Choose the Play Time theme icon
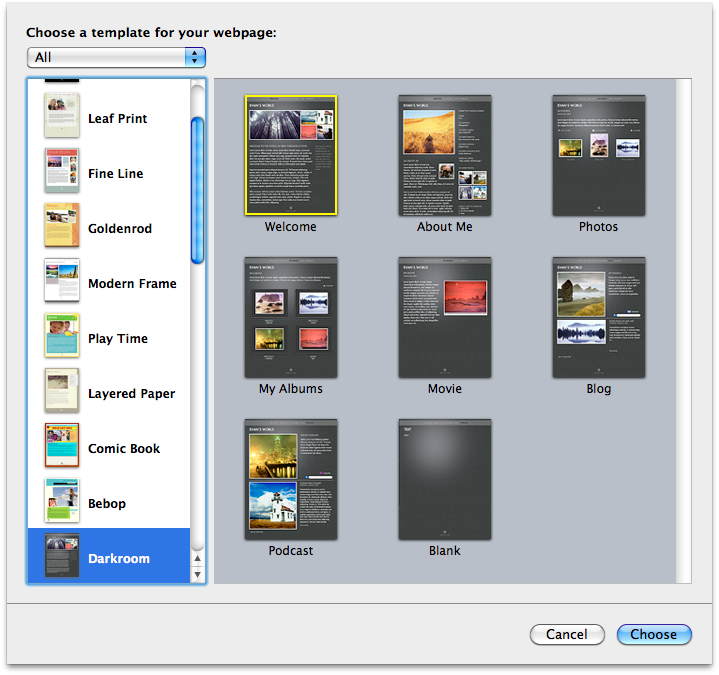Viewport: 719px width, 675px height. point(61,336)
